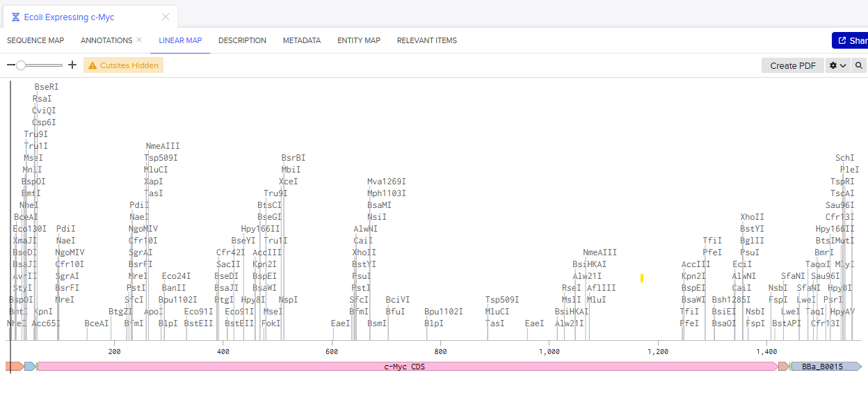The height and width of the screenshot is (393, 868).
Task: Open the Entity Map tab
Action: point(359,40)
